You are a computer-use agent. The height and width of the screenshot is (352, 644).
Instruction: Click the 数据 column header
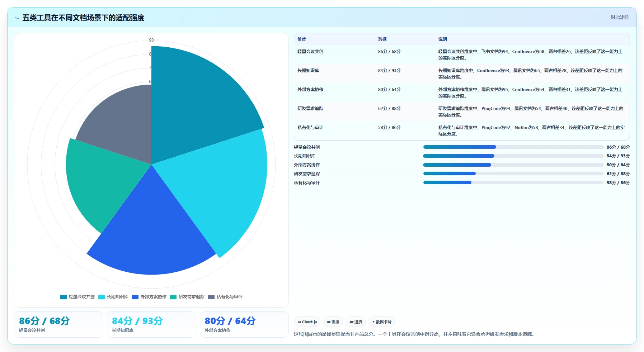[382, 39]
